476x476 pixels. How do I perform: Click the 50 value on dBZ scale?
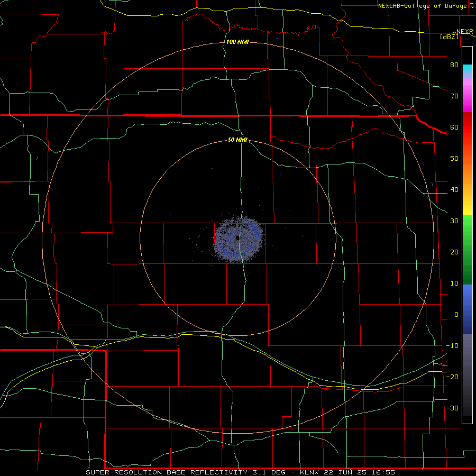click(454, 159)
